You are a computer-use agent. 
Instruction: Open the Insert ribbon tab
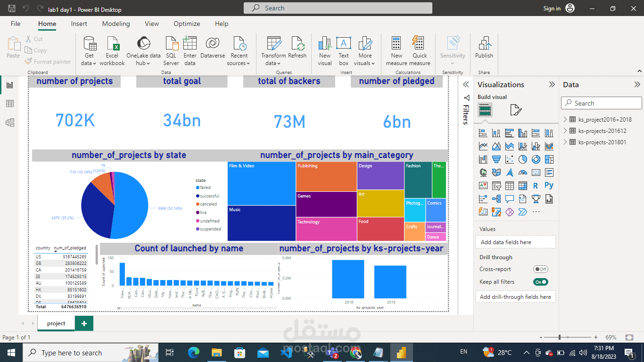pyautogui.click(x=79, y=24)
